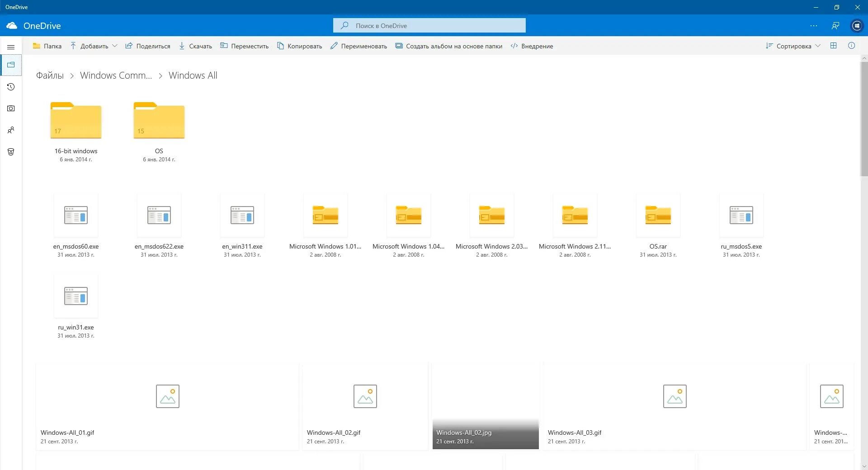Open the details info pane

point(852,46)
